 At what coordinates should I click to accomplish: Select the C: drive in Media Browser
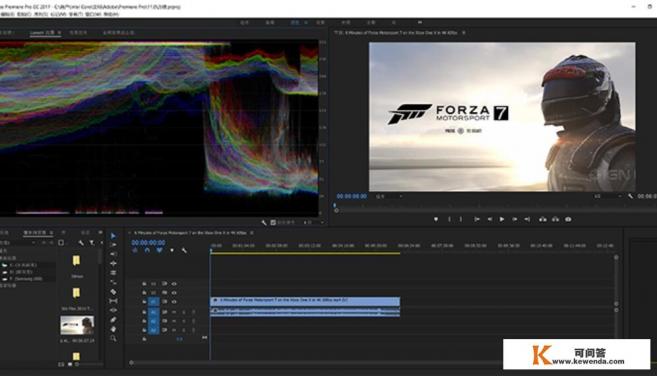click(x=23, y=265)
